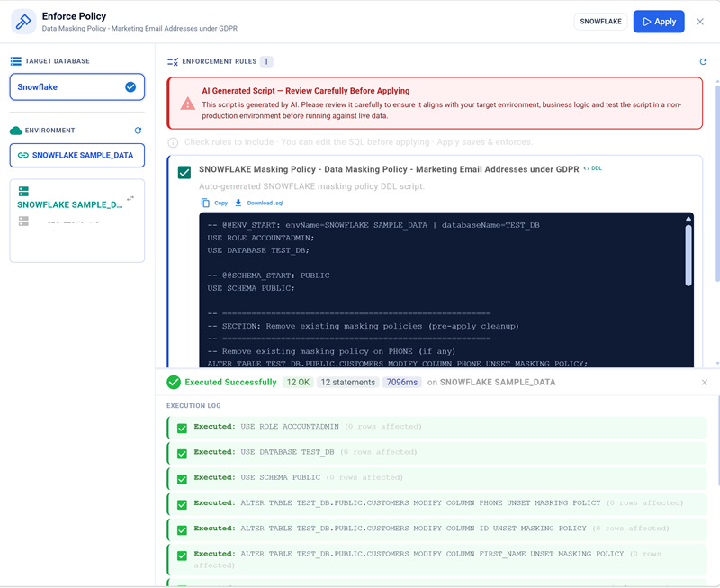Image resolution: width=720 pixels, height=588 pixels.
Task: Click the check icon for USE ROLE ACCOUNTADMIN log
Action: click(183, 429)
